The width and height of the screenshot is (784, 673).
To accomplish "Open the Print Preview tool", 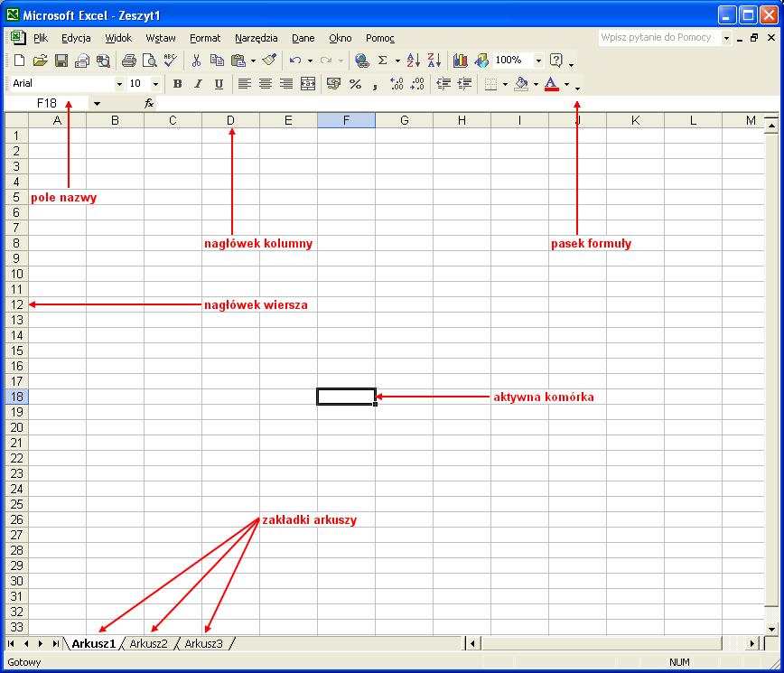I will [x=149, y=61].
